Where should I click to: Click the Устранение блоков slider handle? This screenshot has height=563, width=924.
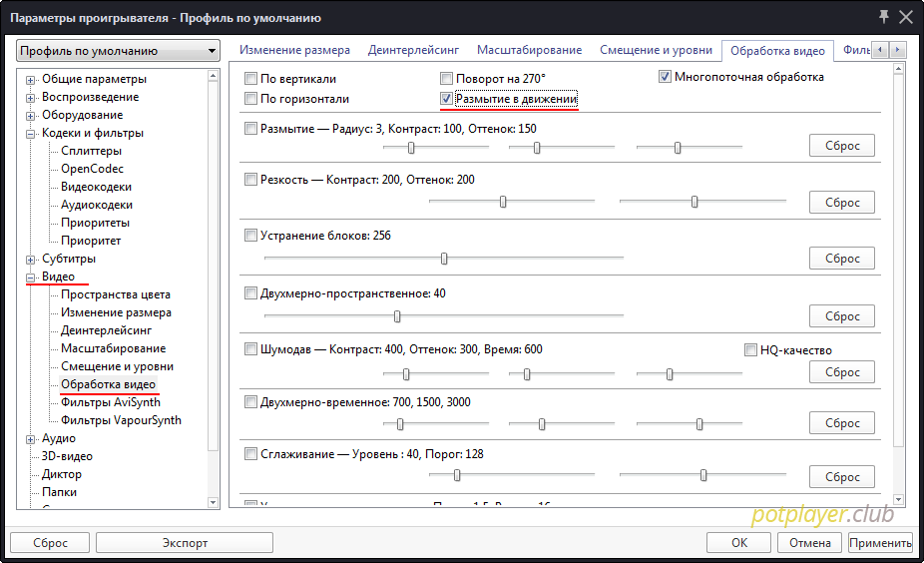coord(444,258)
